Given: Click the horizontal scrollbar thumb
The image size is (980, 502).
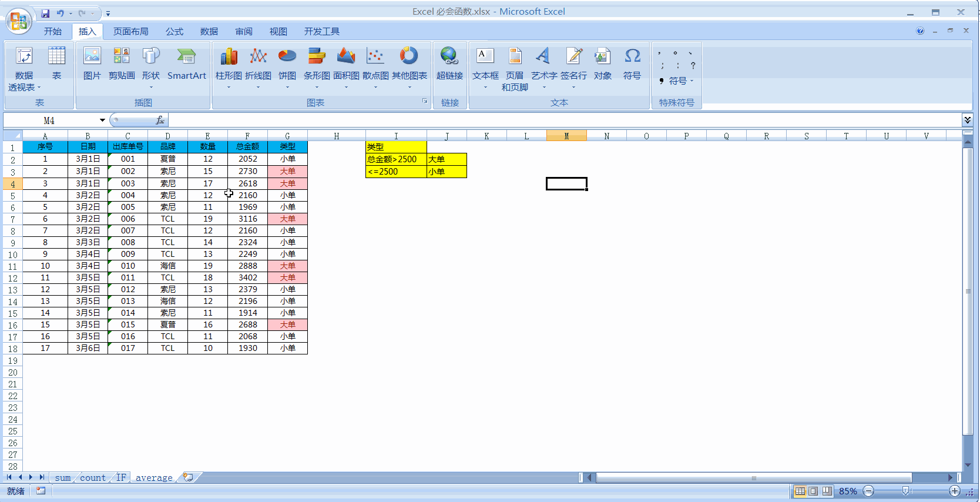Looking at the screenshot, I should [x=754, y=478].
